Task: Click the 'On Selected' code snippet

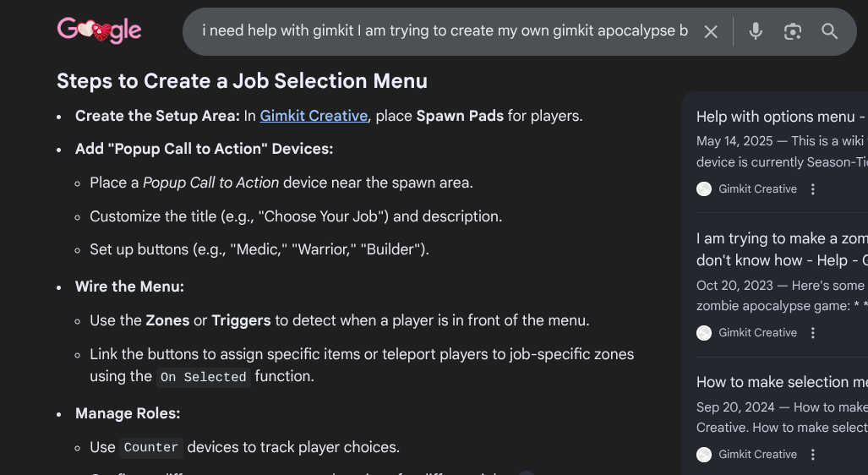Action: [x=204, y=377]
